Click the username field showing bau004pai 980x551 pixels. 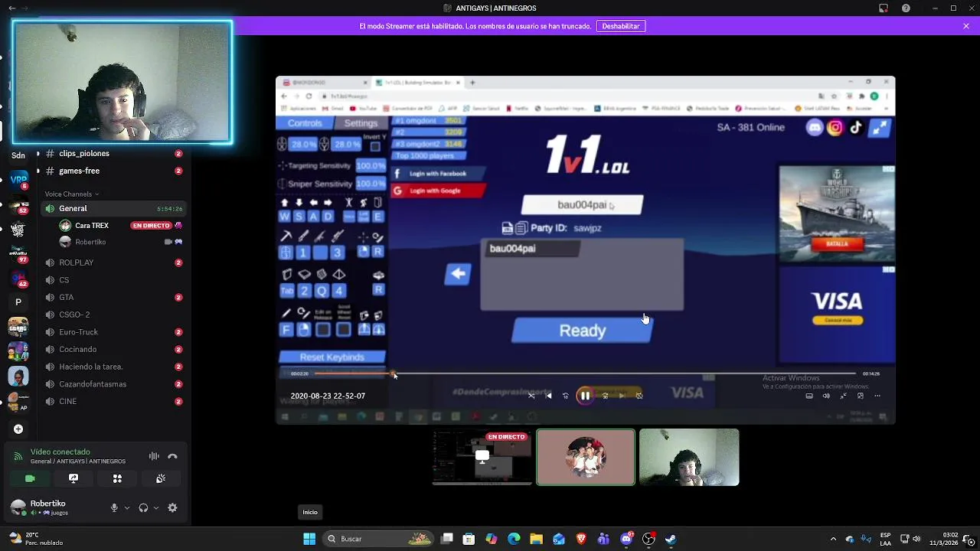pyautogui.click(x=583, y=205)
